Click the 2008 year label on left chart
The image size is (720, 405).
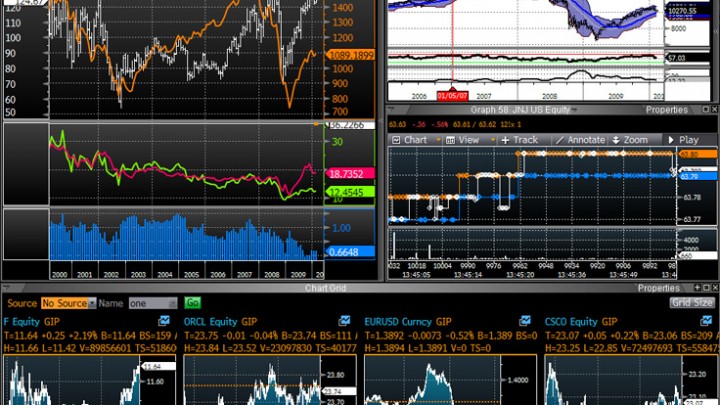[271, 275]
